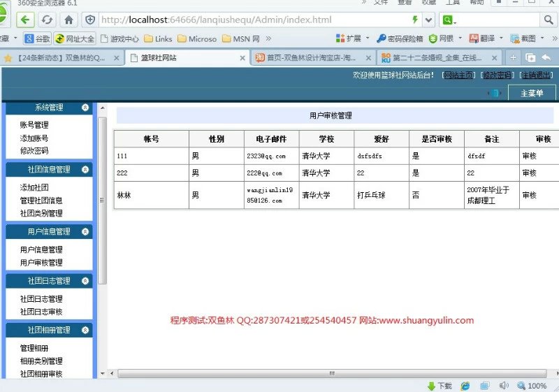Collapse the 系统管理 section
Image resolution: width=559 pixels, height=392 pixels.
pyautogui.click(x=85, y=108)
